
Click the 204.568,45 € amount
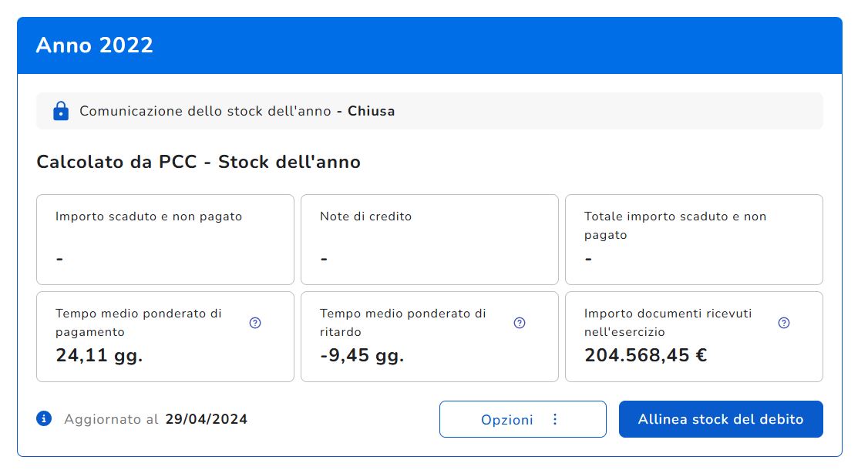(645, 355)
